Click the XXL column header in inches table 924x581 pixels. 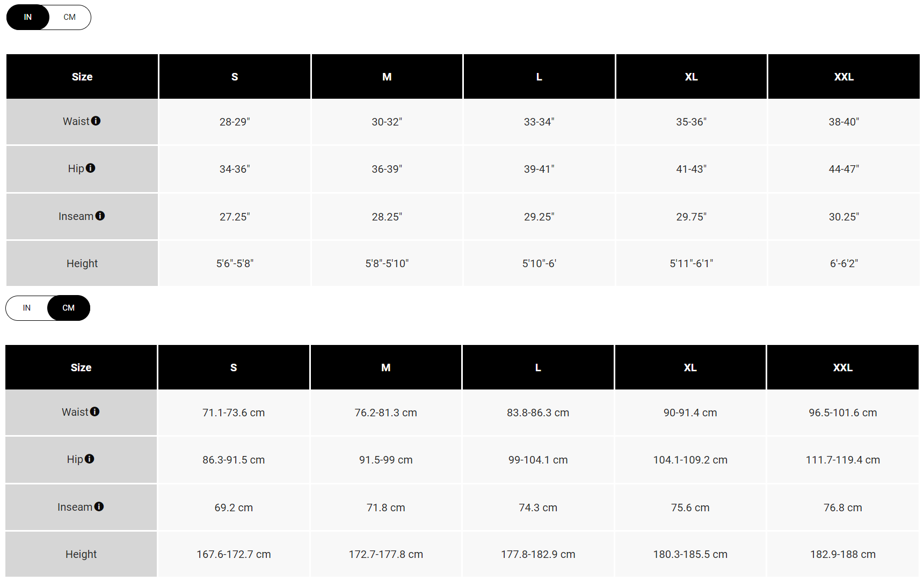point(843,77)
